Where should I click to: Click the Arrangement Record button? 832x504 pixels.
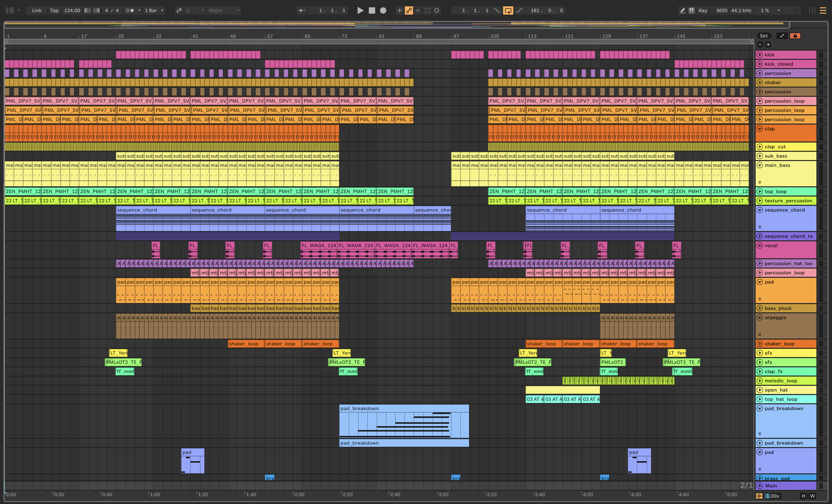383,10
